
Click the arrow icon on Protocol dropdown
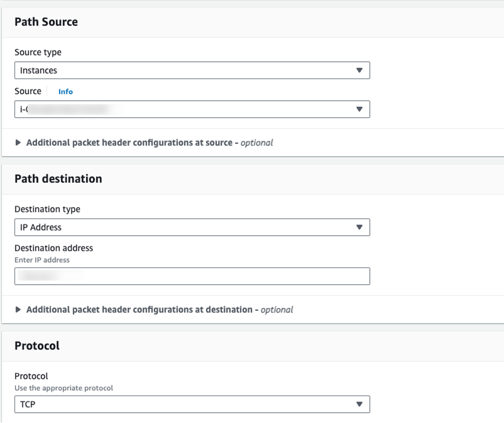(x=359, y=404)
